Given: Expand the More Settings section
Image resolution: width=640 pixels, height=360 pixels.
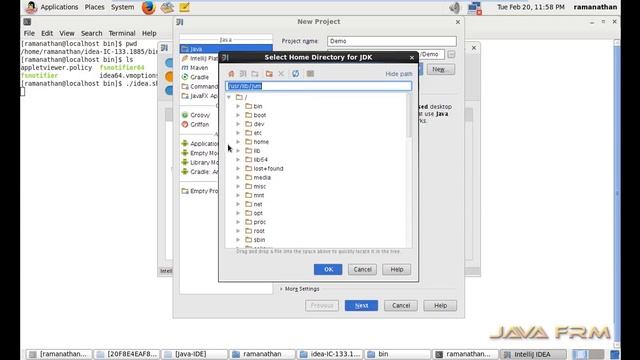Looking at the screenshot, I should pos(300,289).
